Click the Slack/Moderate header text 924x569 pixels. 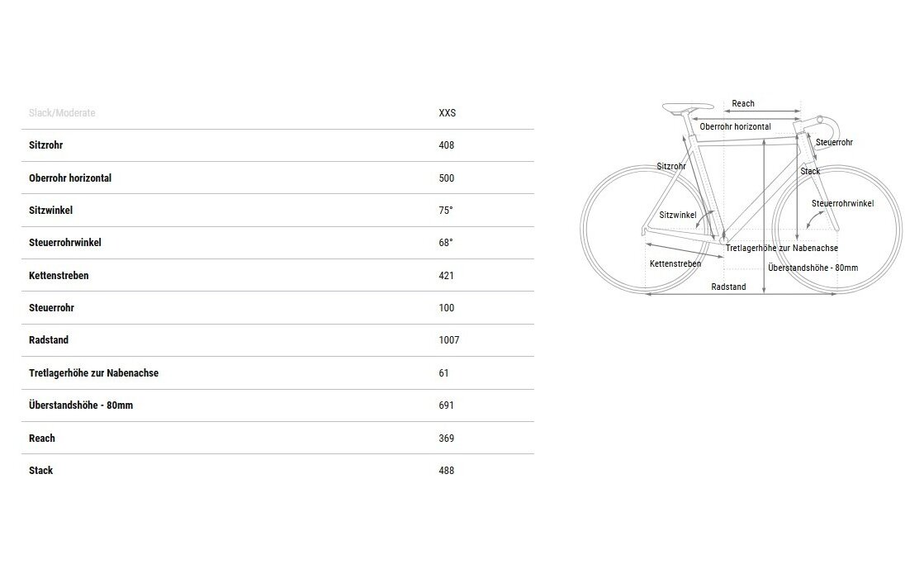pyautogui.click(x=62, y=112)
